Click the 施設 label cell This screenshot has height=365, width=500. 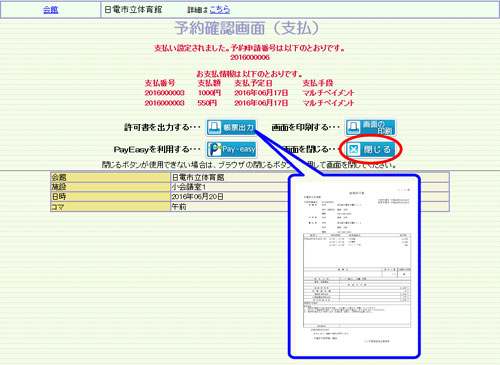coord(110,187)
